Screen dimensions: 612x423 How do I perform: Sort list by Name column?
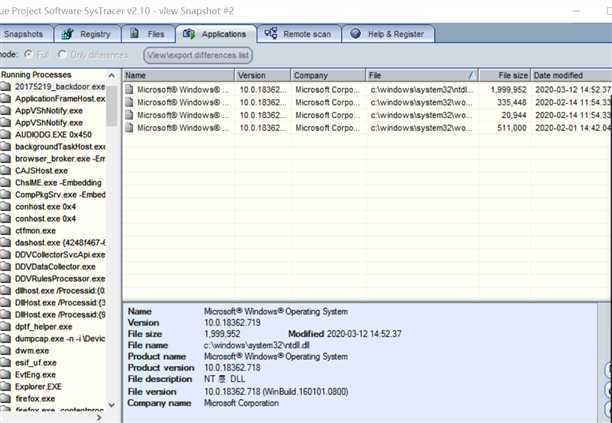[x=178, y=75]
